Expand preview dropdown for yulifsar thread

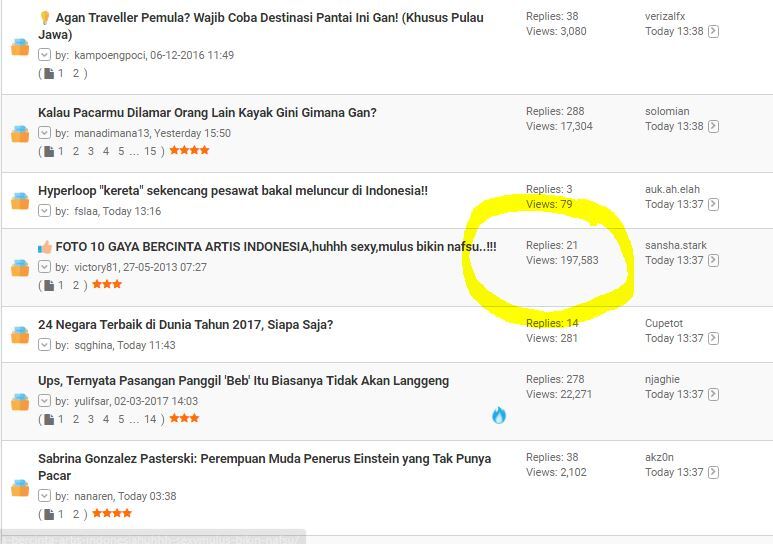(x=44, y=400)
